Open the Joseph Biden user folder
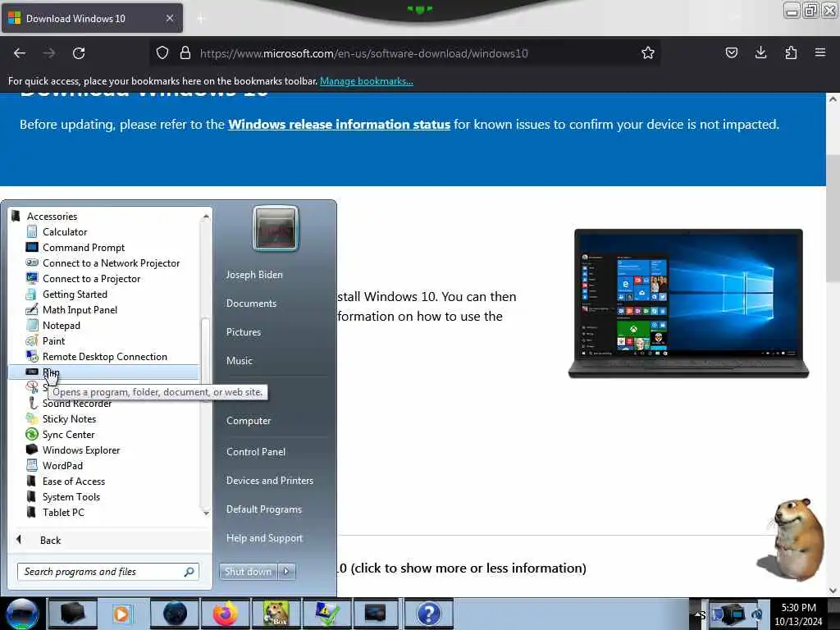The height and width of the screenshot is (630, 840). click(254, 274)
